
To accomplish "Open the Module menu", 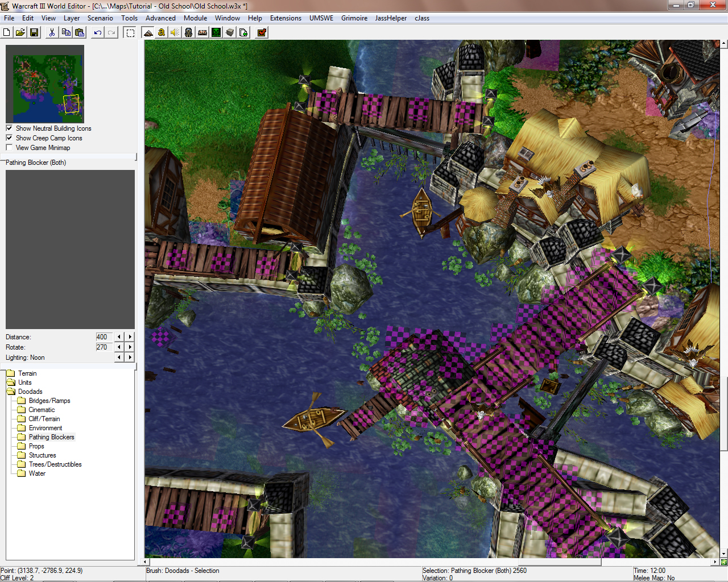I will click(195, 18).
